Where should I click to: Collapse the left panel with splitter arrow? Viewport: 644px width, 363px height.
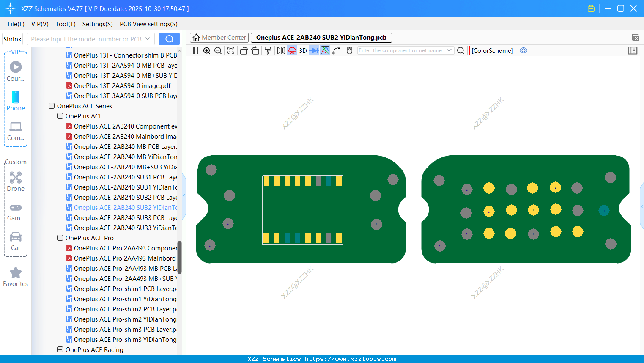tap(184, 195)
